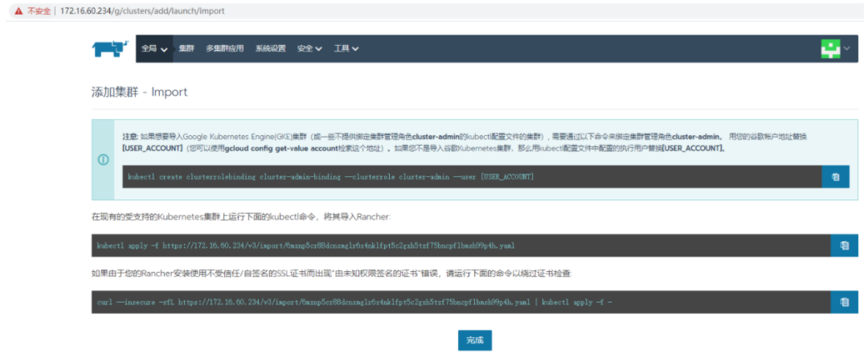
Task: Open the 全局 dropdown menu
Action: pyautogui.click(x=154, y=49)
